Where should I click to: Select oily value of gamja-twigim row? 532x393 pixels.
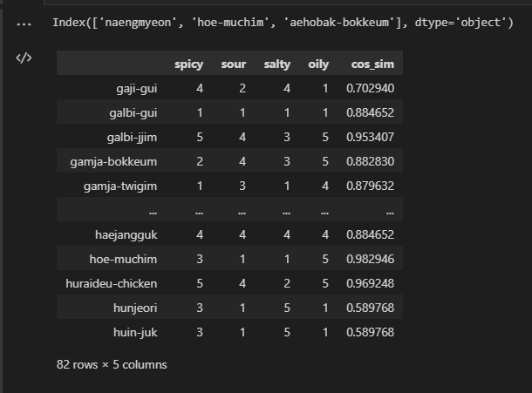point(325,186)
